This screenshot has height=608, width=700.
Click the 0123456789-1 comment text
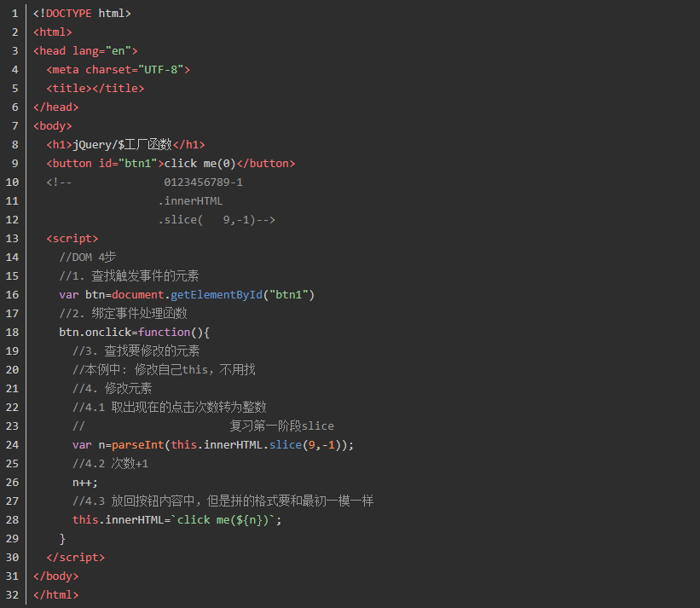tap(203, 182)
